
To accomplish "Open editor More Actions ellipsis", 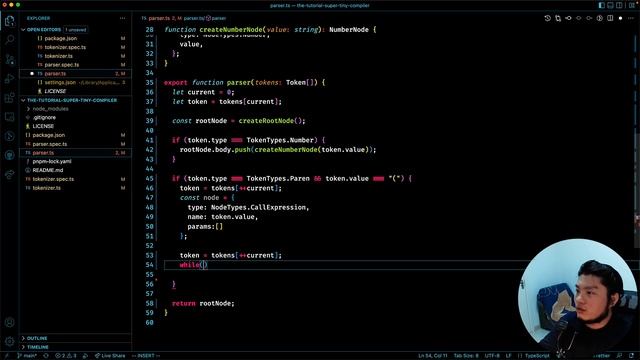I will pyautogui.click(x=631, y=18).
